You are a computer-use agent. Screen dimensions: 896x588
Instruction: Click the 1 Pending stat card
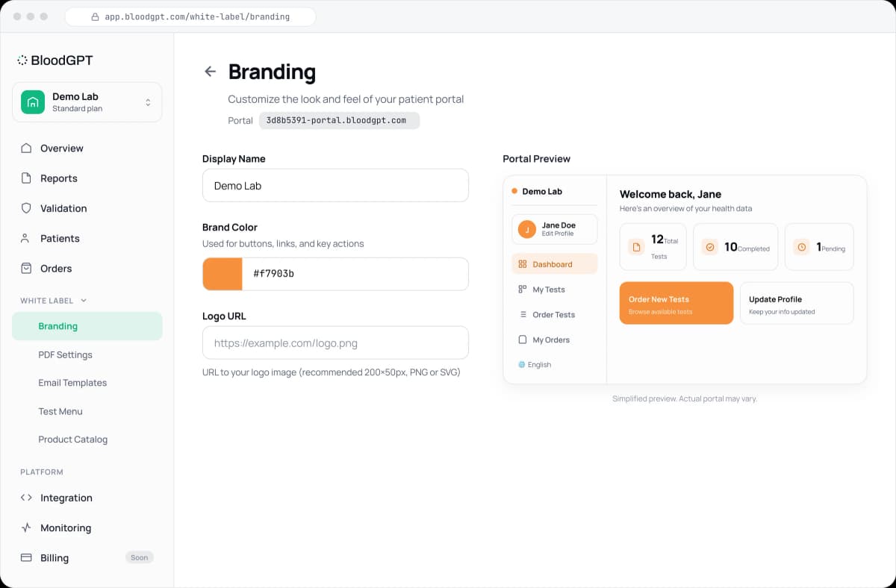[819, 246]
